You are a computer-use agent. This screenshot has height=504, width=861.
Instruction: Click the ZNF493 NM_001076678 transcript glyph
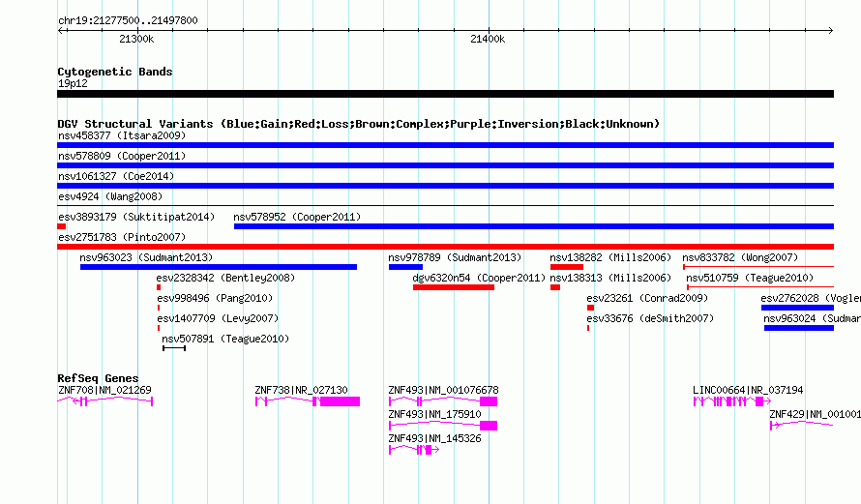(443, 401)
